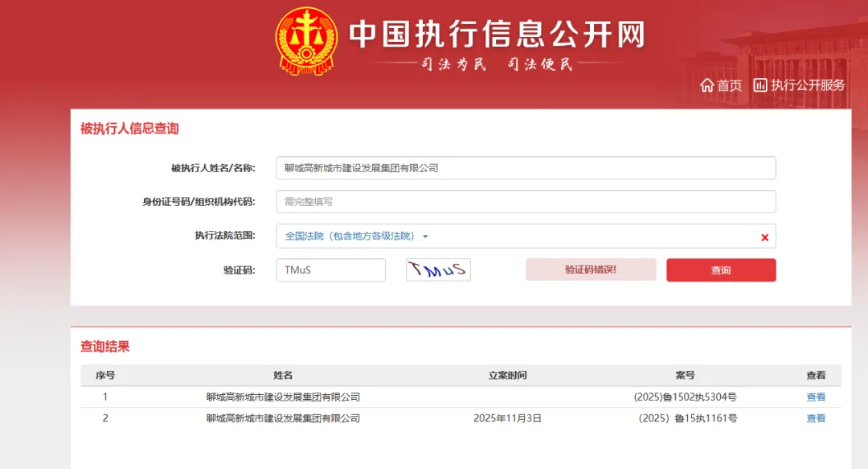This screenshot has width=868, height=469.
Task: Refresh the TMuS captcha image
Action: (438, 270)
